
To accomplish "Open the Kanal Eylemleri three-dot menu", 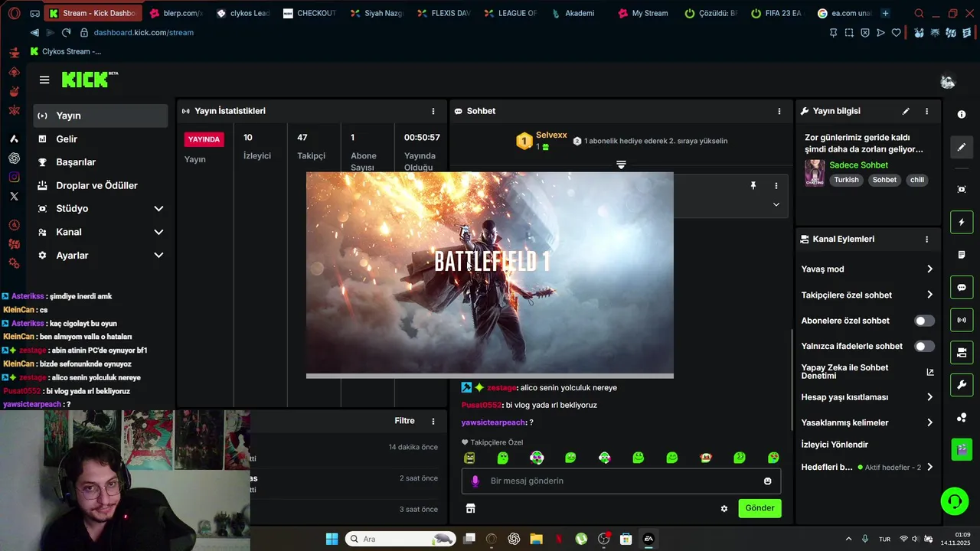I will point(926,239).
